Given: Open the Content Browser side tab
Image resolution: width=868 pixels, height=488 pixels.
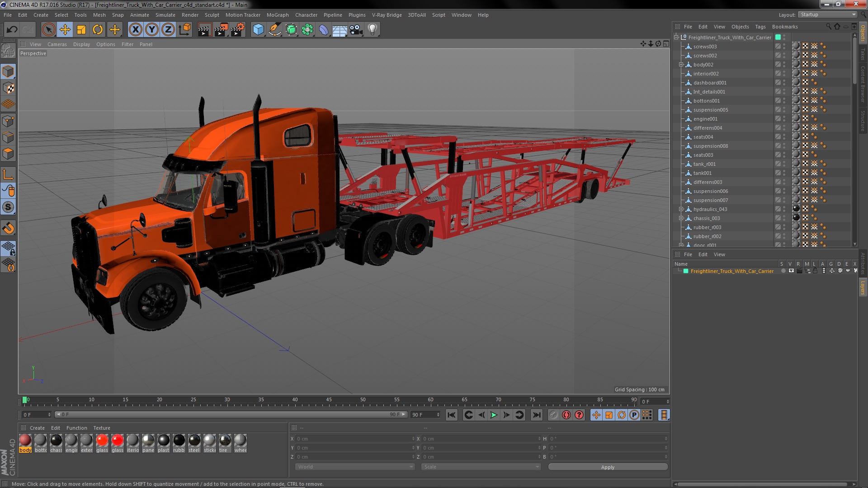Looking at the screenshot, I should [863, 84].
